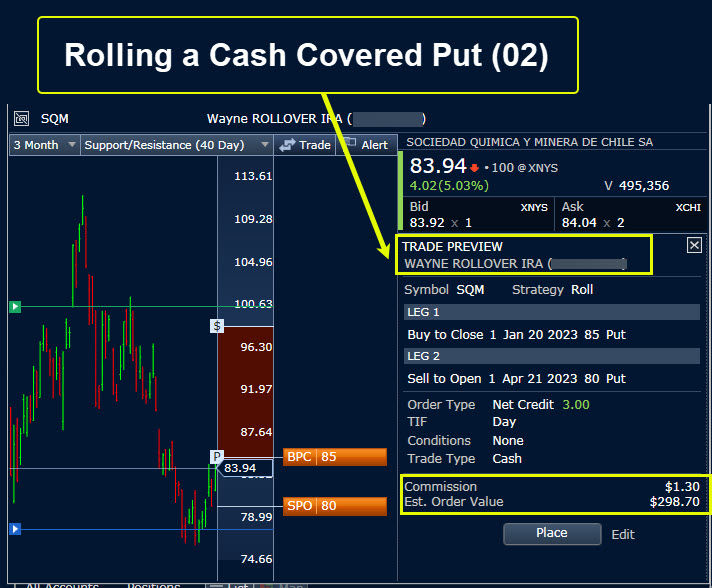Click the Alert flag icon
This screenshot has width=712, height=588.
pyautogui.click(x=349, y=145)
